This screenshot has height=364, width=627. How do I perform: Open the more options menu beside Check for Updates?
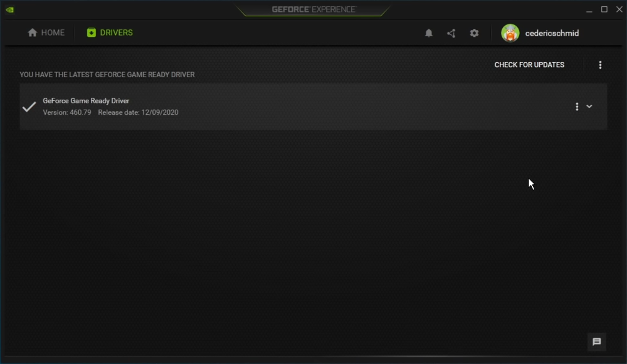pyautogui.click(x=600, y=65)
